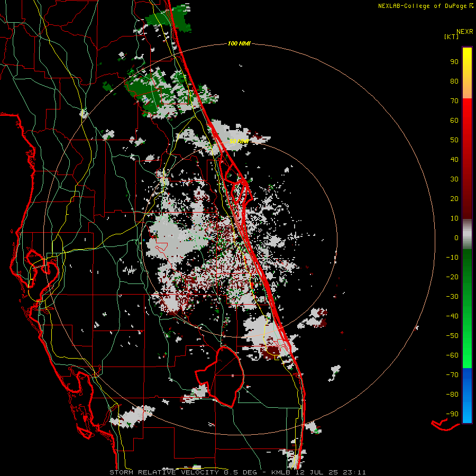Click the 0 knot label on color scale

point(456,237)
